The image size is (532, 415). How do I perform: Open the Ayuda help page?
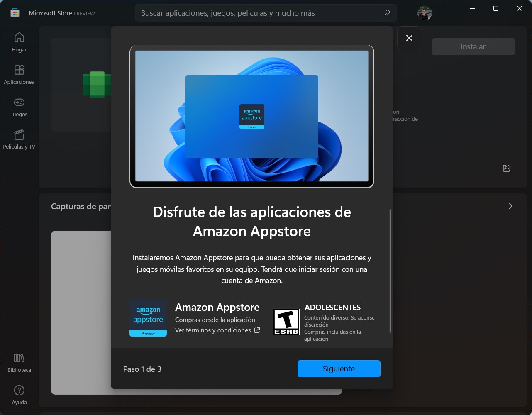(x=19, y=395)
